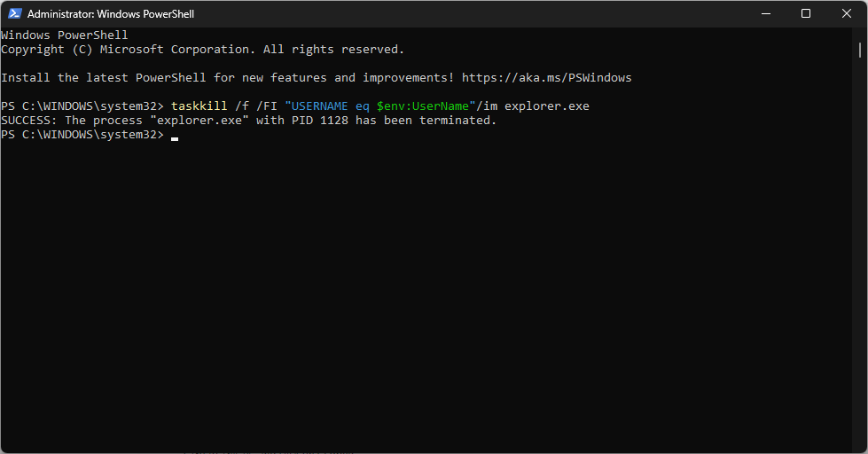Click the blinking cursor at the current prompt
868x454 pixels.
click(x=175, y=136)
